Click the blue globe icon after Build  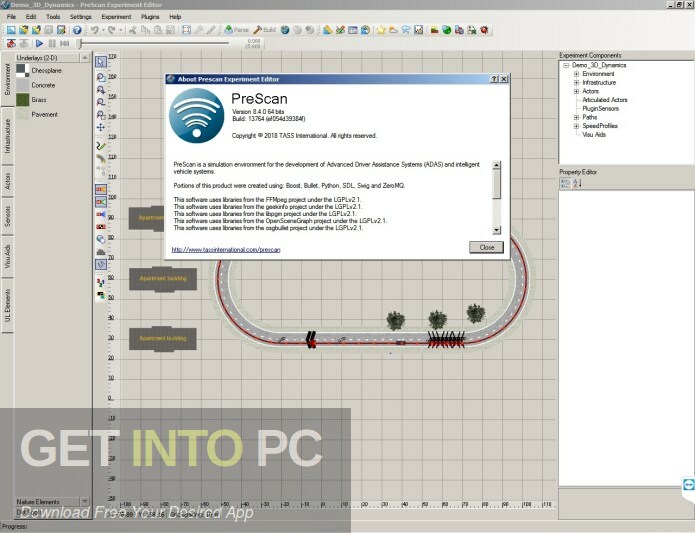tap(285, 30)
